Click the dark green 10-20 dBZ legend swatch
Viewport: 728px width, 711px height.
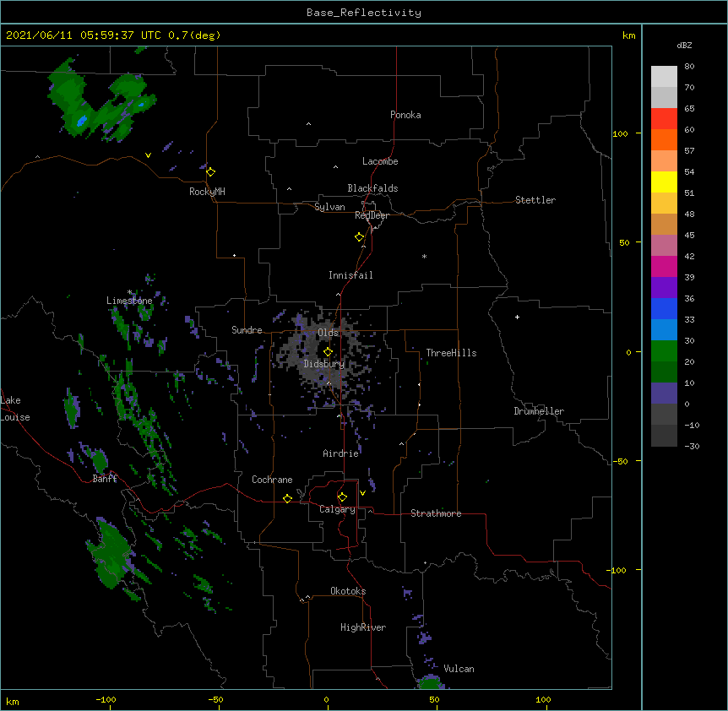664,372
